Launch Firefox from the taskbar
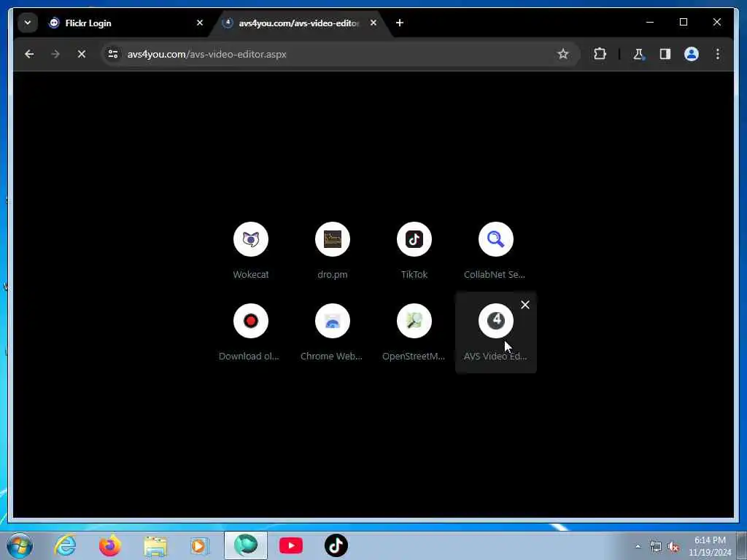This screenshot has width=747, height=560. (x=109, y=545)
